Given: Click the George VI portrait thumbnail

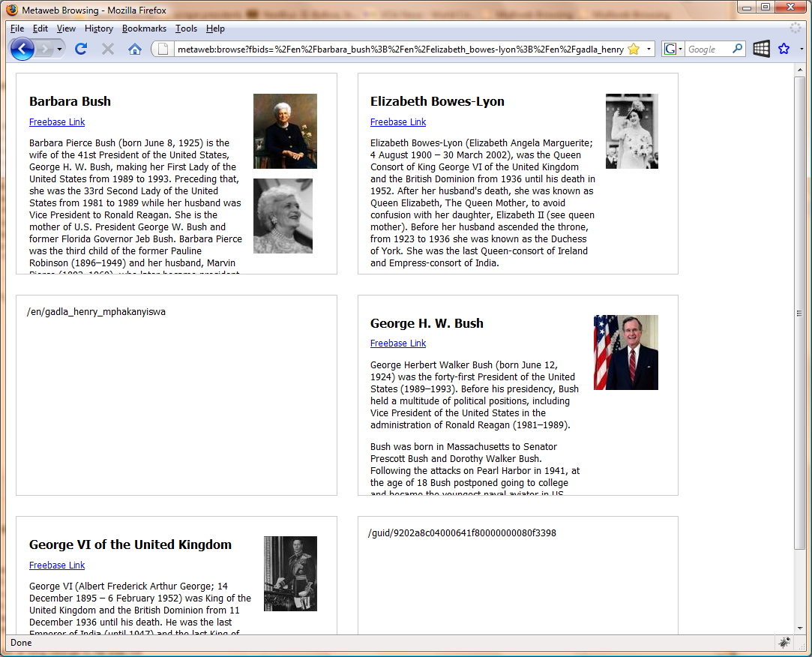Looking at the screenshot, I should point(290,574).
